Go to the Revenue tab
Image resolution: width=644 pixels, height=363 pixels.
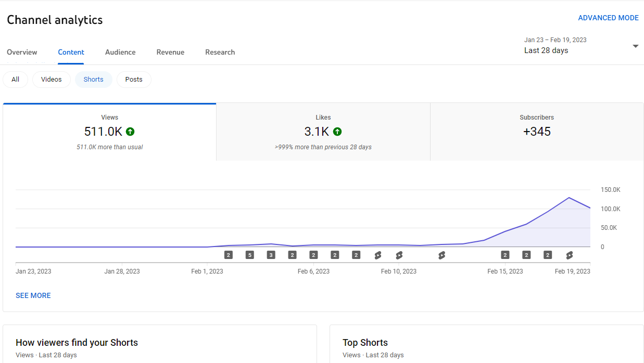(170, 52)
